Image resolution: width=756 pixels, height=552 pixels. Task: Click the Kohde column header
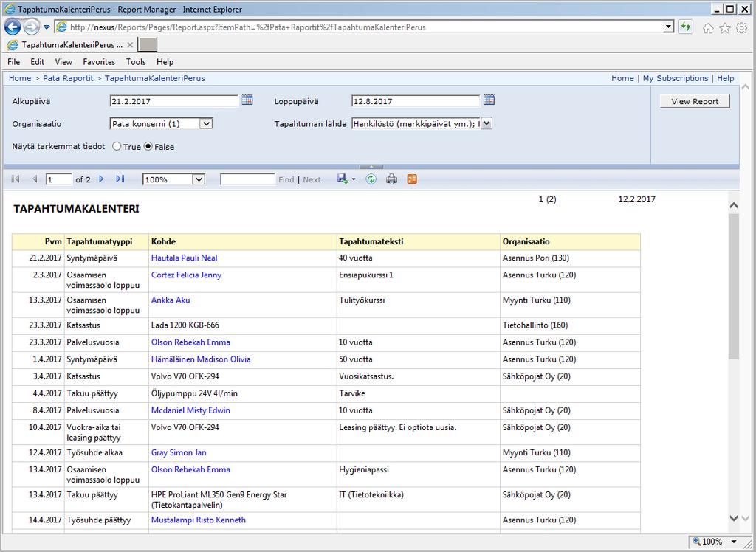coord(242,241)
